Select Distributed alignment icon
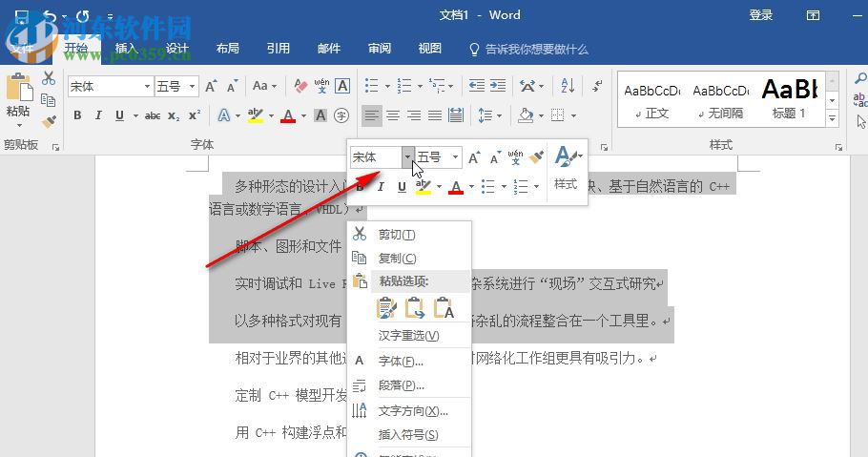868x457 pixels. (x=456, y=115)
